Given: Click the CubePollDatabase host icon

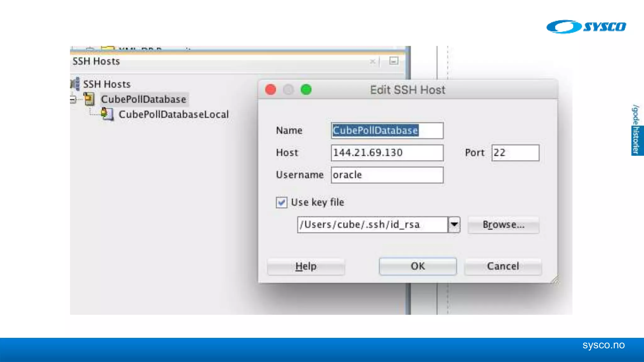Looking at the screenshot, I should 89,99.
